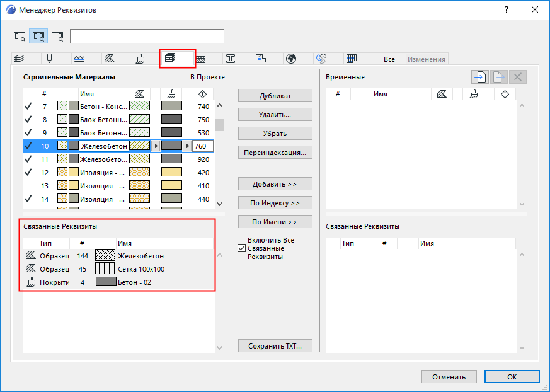
Task: Click the Удалить... button
Action: (275, 115)
